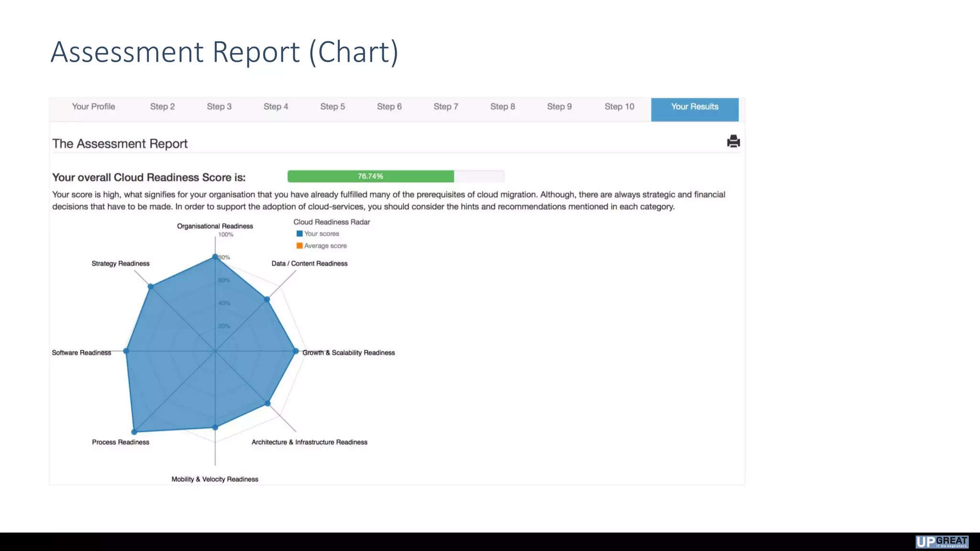Click the Strategy Readiness data point
Image resolution: width=980 pixels, height=551 pixels.
150,287
